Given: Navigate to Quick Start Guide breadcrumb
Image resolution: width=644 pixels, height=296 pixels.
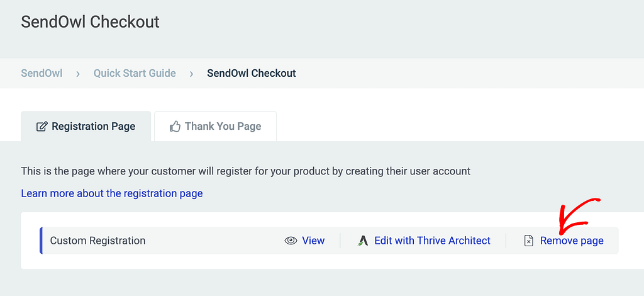Looking at the screenshot, I should coord(135,73).
